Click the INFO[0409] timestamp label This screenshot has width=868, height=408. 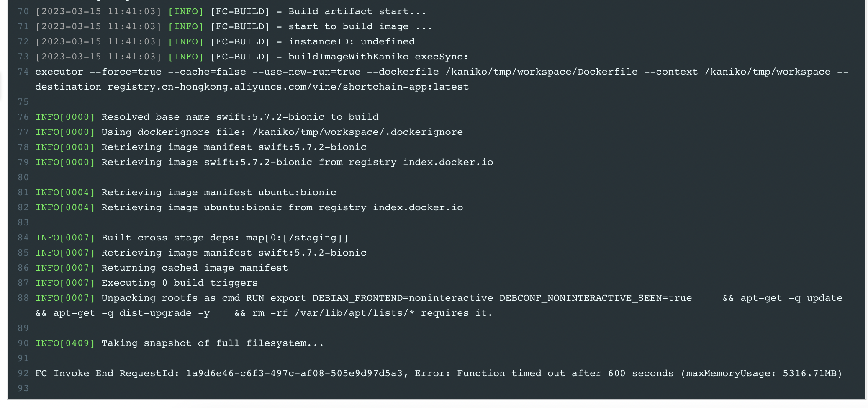(x=65, y=343)
